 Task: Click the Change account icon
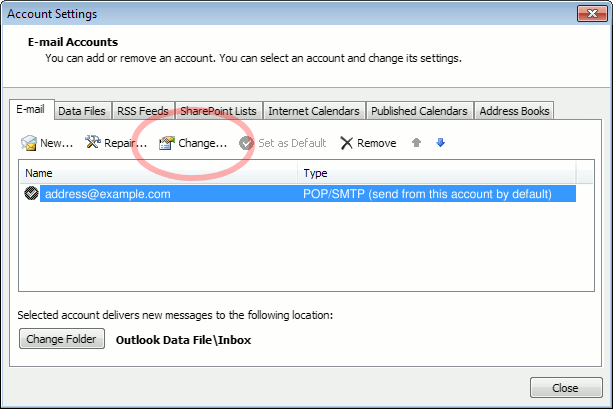pyautogui.click(x=167, y=143)
